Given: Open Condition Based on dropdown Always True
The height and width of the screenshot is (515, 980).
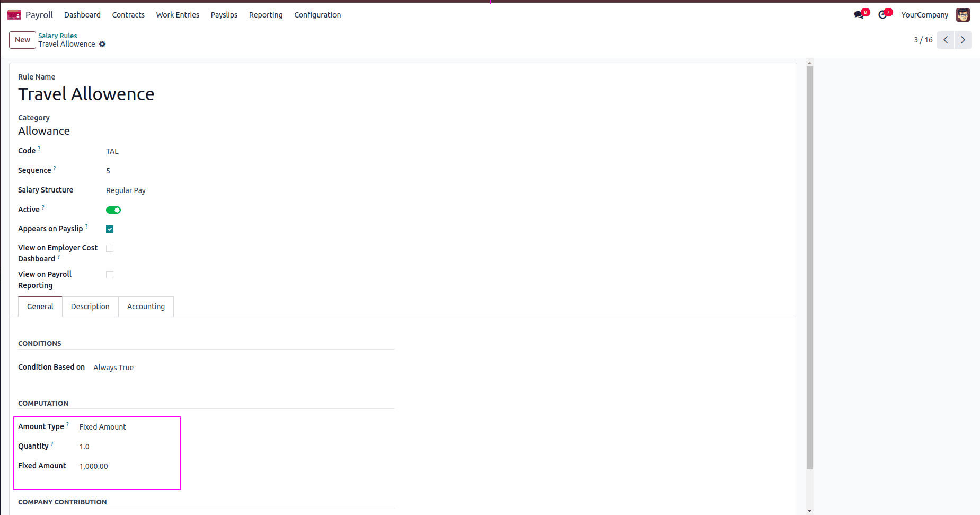Looking at the screenshot, I should point(113,368).
